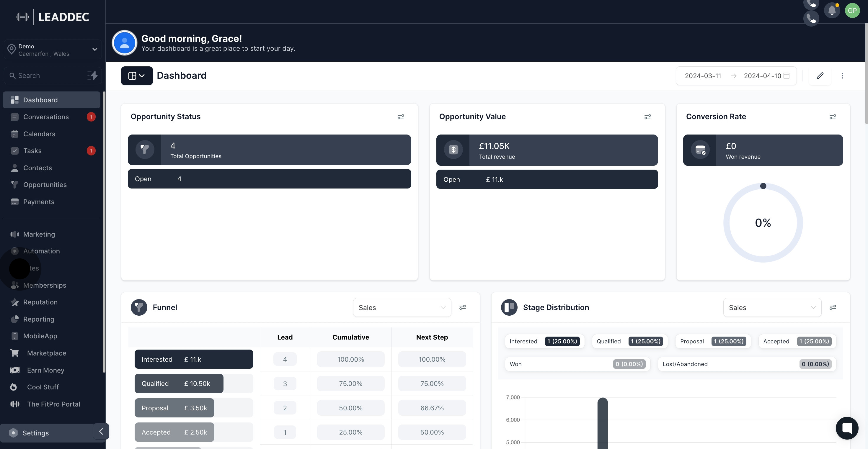Open Calendars from sidebar
The height and width of the screenshot is (449, 868).
51,134
